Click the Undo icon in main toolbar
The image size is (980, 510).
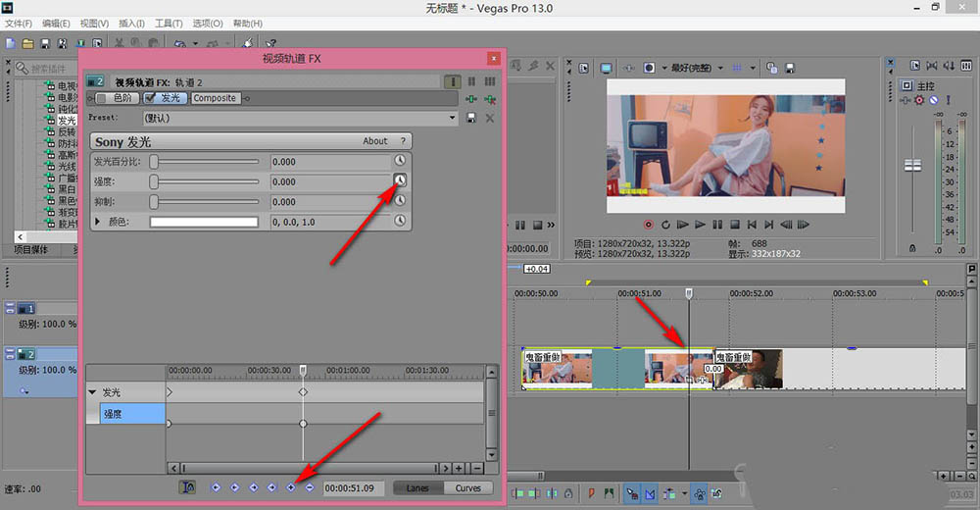pos(180,43)
